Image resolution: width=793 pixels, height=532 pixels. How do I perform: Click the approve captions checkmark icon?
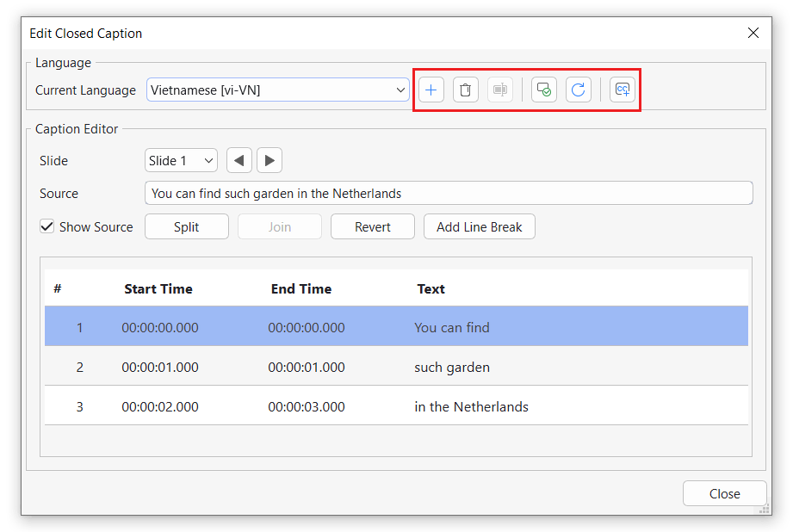[543, 89]
